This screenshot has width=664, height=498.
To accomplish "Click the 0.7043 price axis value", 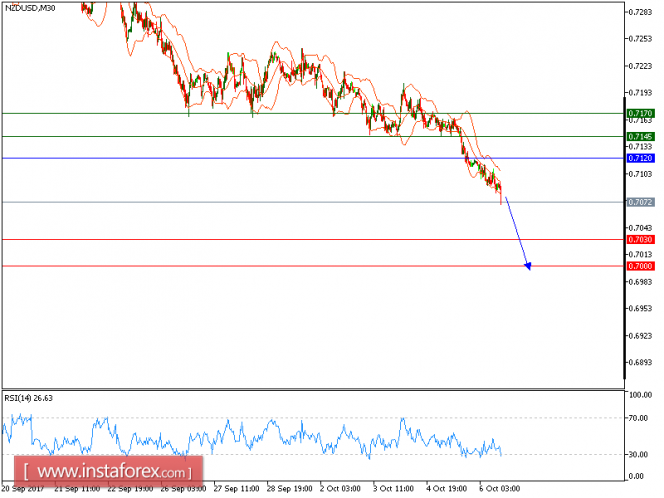I will tap(640, 228).
